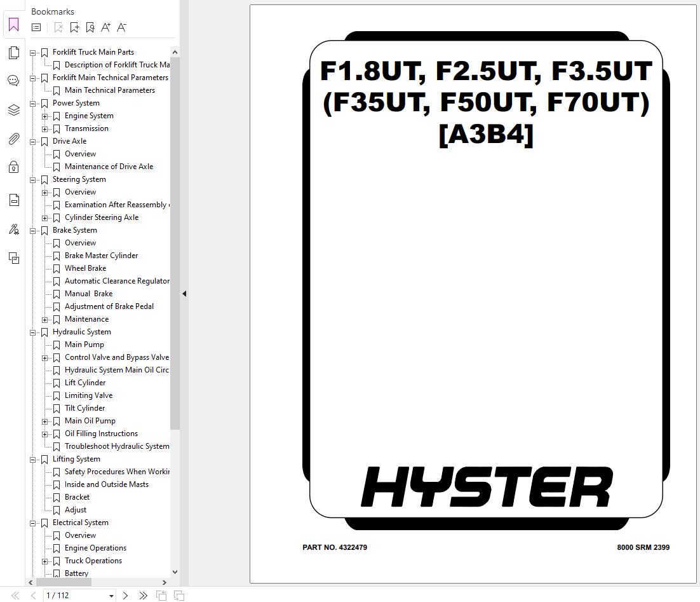
Task: Open Brake Master Cylinder bookmark
Action: click(x=102, y=255)
